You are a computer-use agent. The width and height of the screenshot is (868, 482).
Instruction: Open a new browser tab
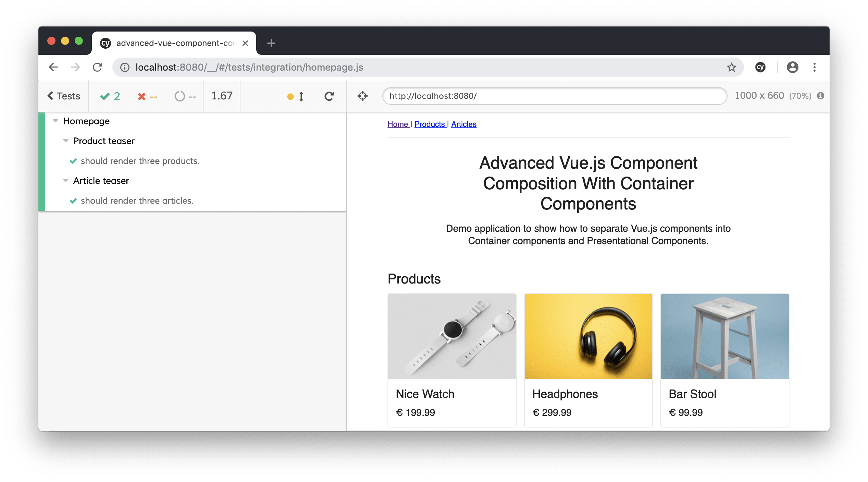coord(271,43)
